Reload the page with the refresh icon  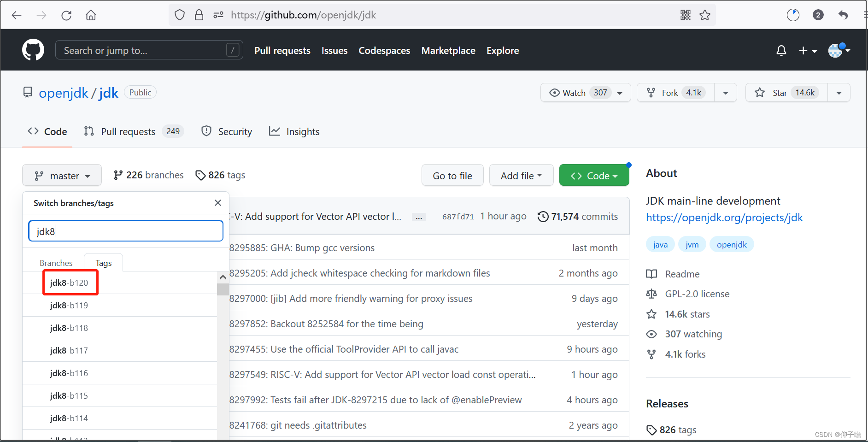(66, 15)
